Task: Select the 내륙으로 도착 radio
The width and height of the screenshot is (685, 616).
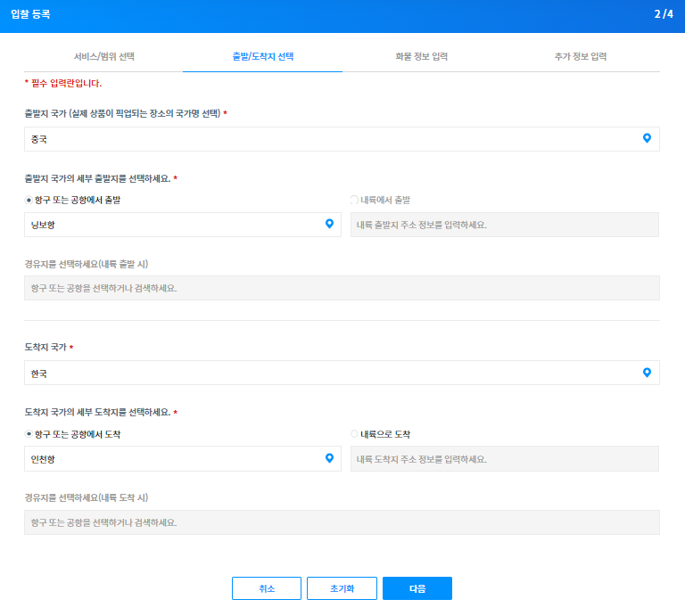Action: coord(354,434)
